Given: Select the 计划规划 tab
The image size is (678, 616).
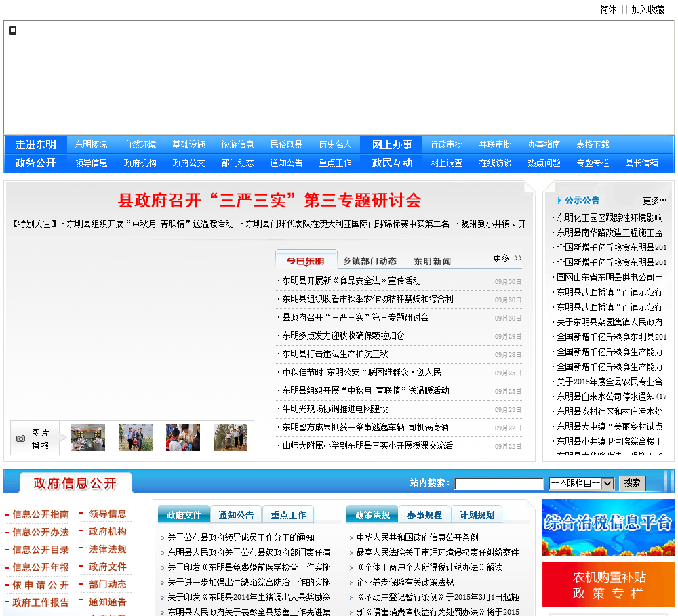Looking at the screenshot, I should pyautogui.click(x=477, y=515).
